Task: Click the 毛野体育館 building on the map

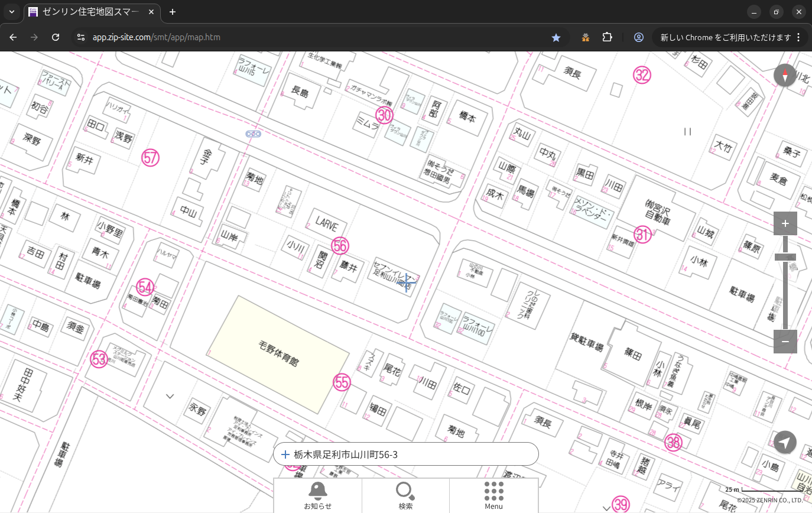Action: (x=278, y=353)
